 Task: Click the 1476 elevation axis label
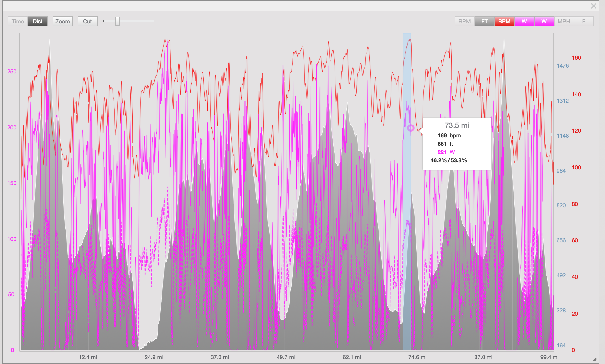coord(562,66)
